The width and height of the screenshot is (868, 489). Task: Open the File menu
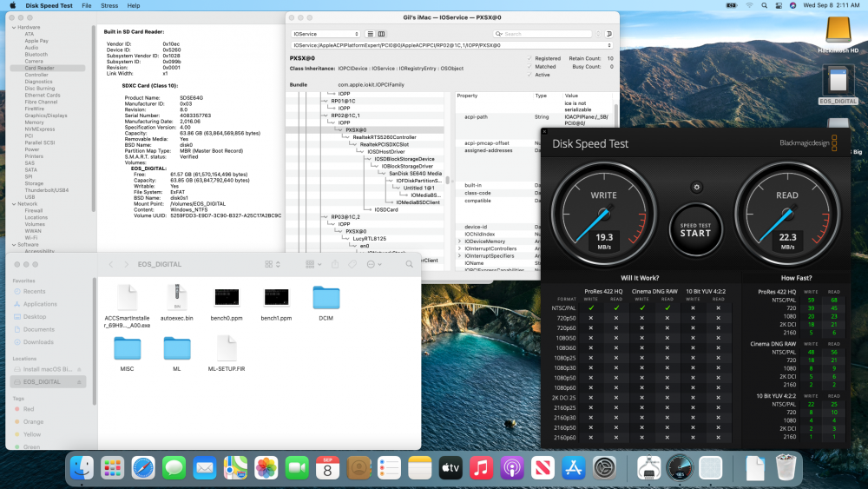pyautogui.click(x=86, y=5)
